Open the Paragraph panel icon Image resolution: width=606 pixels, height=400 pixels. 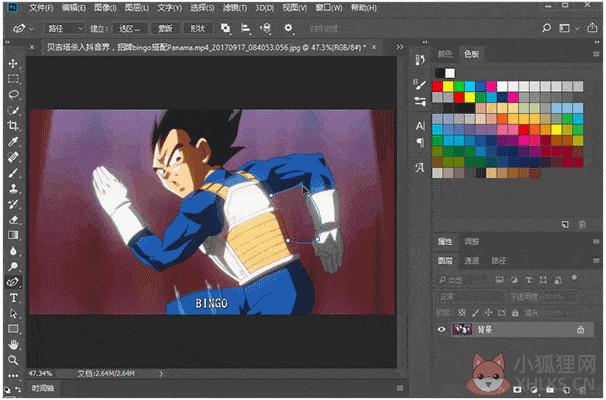coord(420,143)
